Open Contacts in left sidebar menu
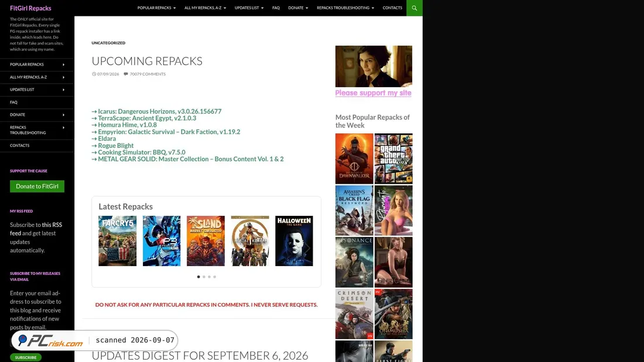The image size is (644, 362). coord(20,145)
